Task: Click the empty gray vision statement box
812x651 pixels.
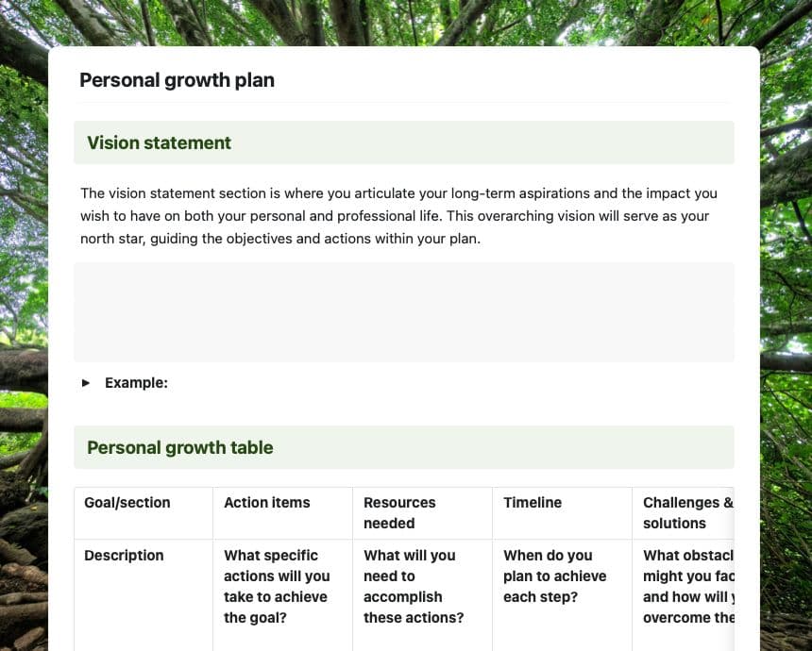Action: pos(403,312)
